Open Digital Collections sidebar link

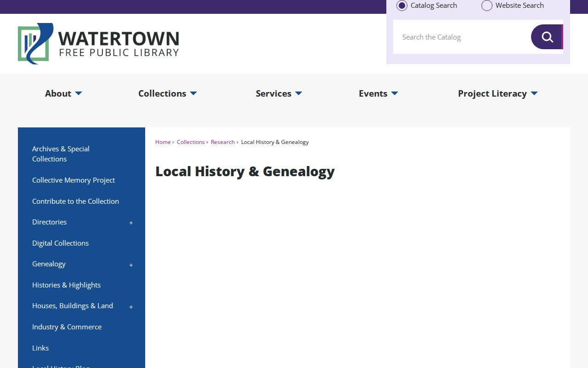click(60, 243)
